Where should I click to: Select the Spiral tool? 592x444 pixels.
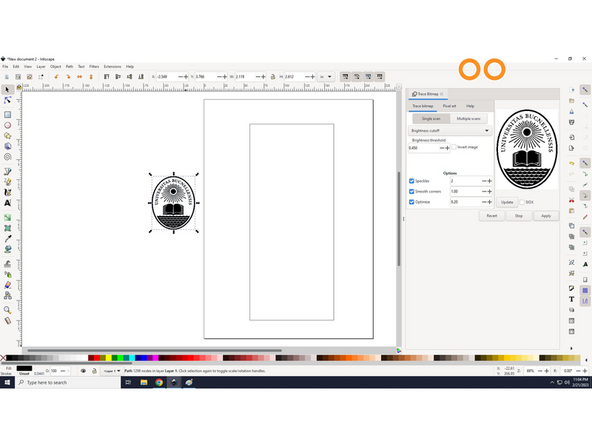7,157
